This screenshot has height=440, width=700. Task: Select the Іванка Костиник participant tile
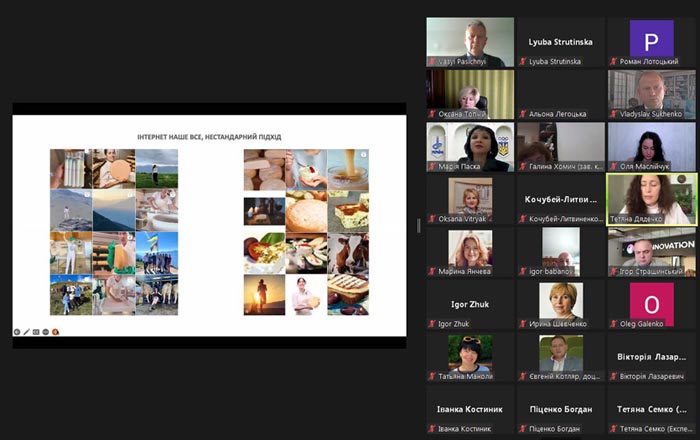[470, 409]
